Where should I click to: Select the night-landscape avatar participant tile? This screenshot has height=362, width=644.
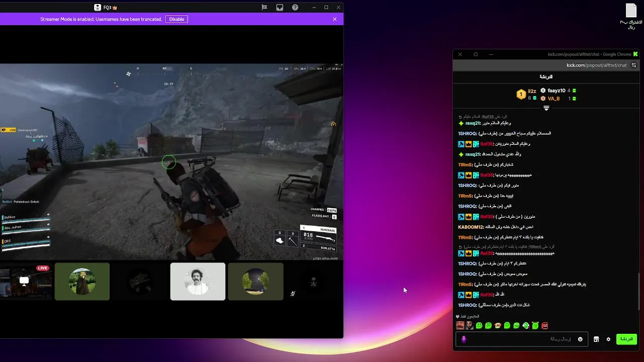(256, 282)
